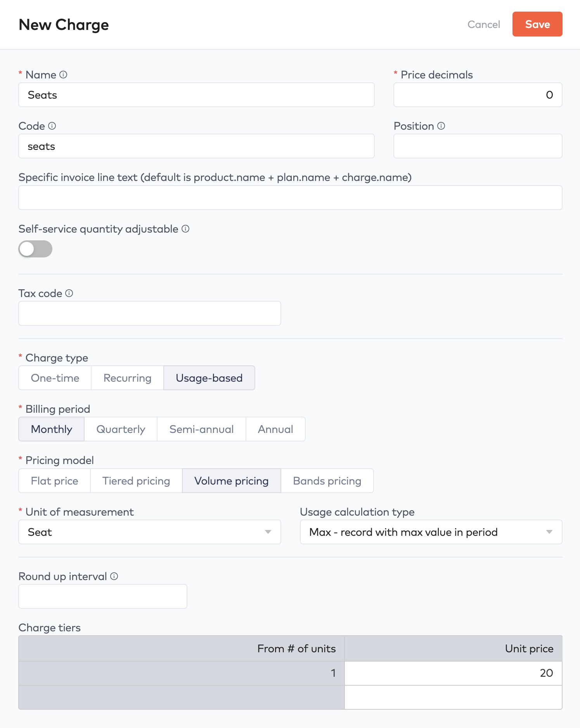580x728 pixels.
Task: Click the Tax code input field
Action: pyautogui.click(x=149, y=313)
